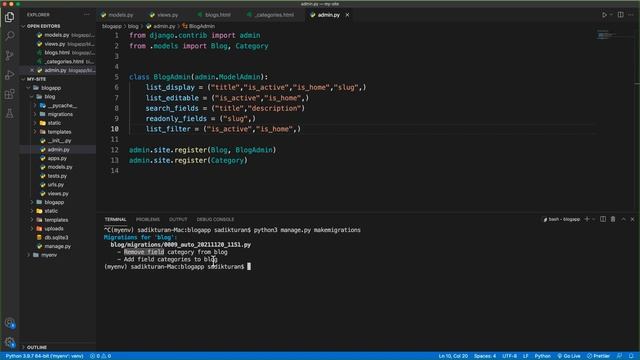640x360 pixels.
Task: Change LF end of line sequence
Action: (x=526, y=356)
